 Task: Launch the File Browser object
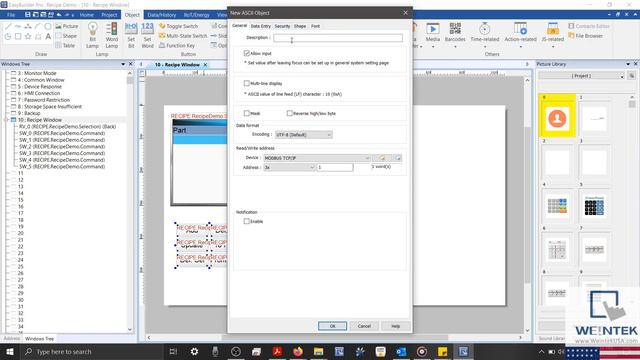(585, 36)
